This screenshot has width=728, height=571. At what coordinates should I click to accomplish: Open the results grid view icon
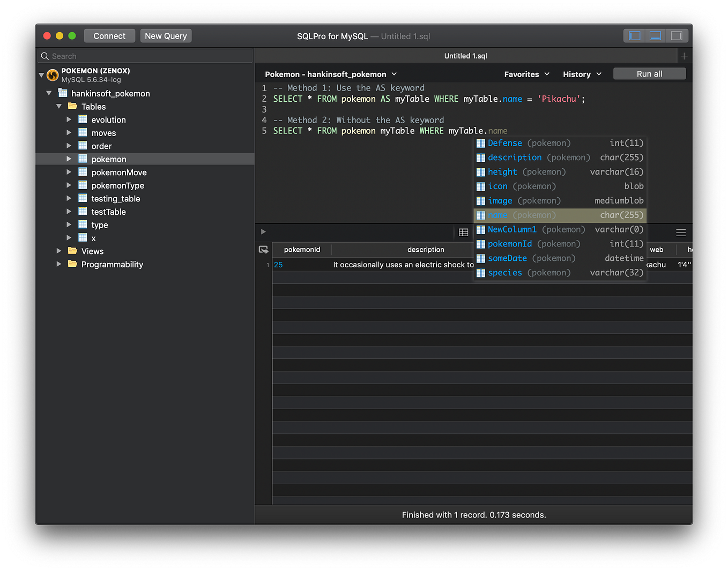pos(464,231)
